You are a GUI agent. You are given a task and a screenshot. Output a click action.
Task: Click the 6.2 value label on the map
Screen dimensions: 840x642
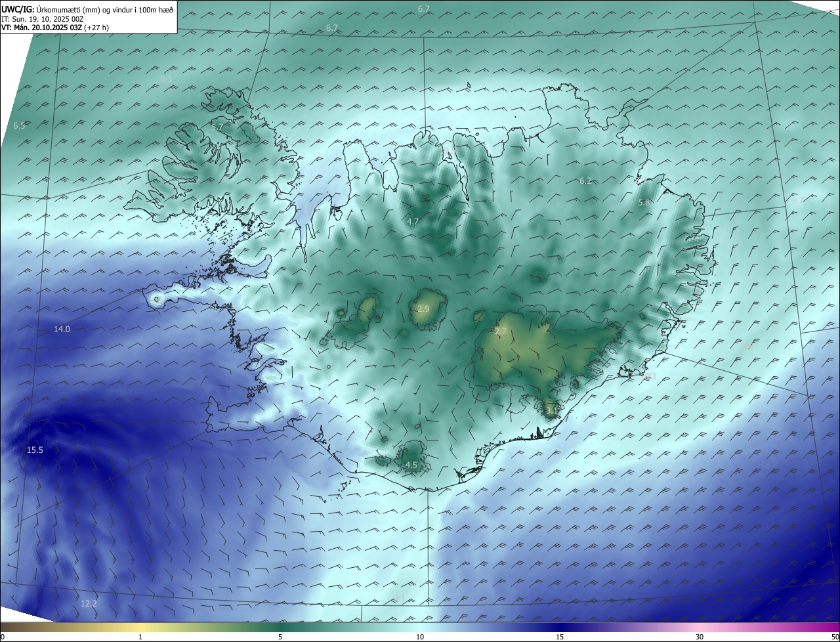(x=585, y=181)
